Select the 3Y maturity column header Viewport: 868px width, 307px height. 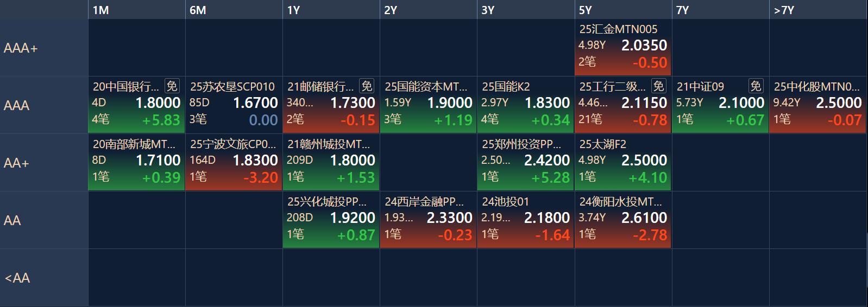[526, 10]
